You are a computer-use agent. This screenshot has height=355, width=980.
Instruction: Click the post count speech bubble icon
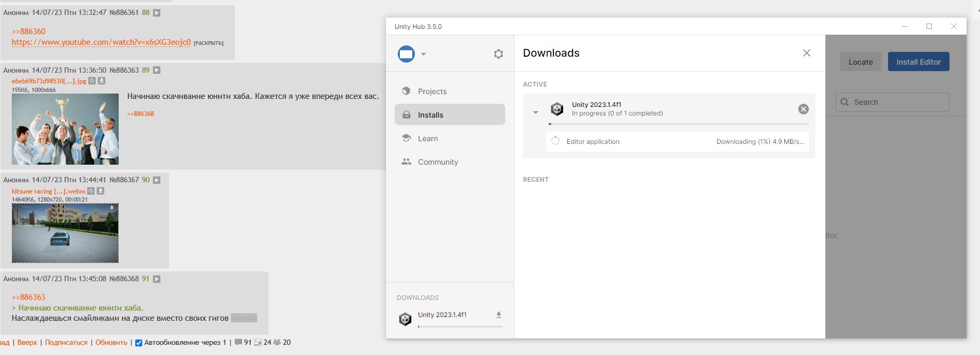[238, 343]
